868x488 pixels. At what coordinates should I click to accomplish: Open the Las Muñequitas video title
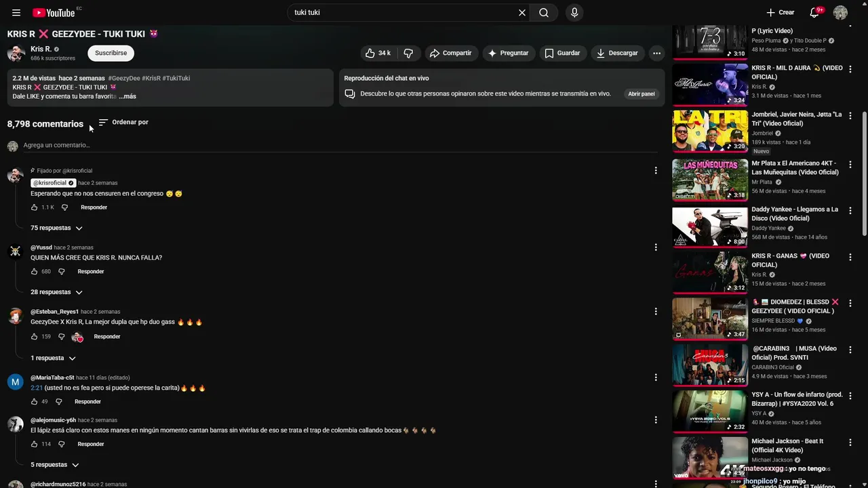[x=795, y=168]
